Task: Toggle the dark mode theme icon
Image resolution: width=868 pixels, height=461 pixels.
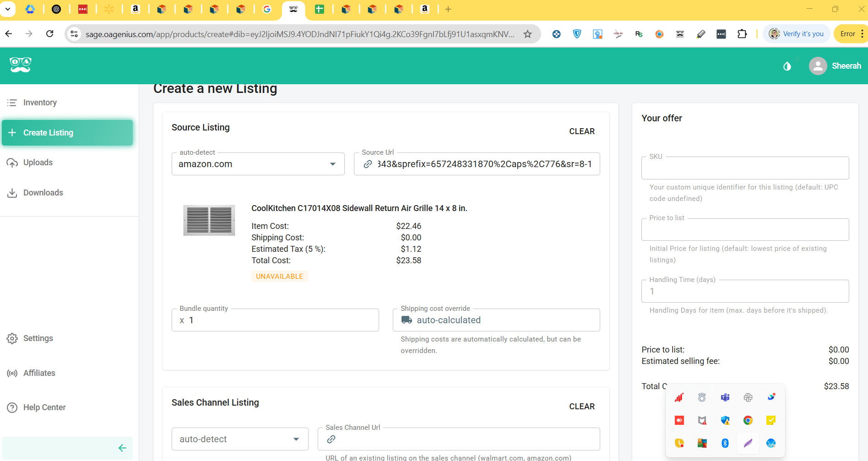Action: [x=787, y=66]
